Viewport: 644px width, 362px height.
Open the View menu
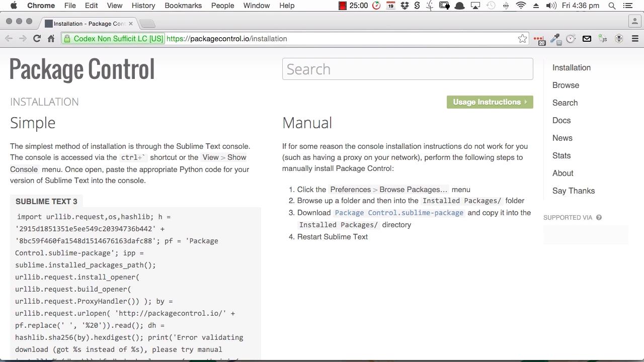[x=114, y=6]
